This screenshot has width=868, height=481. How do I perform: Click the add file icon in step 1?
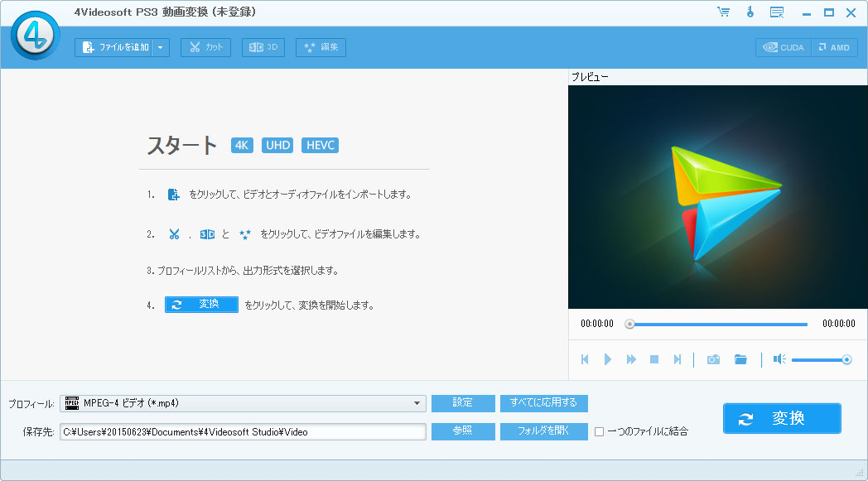coord(173,195)
